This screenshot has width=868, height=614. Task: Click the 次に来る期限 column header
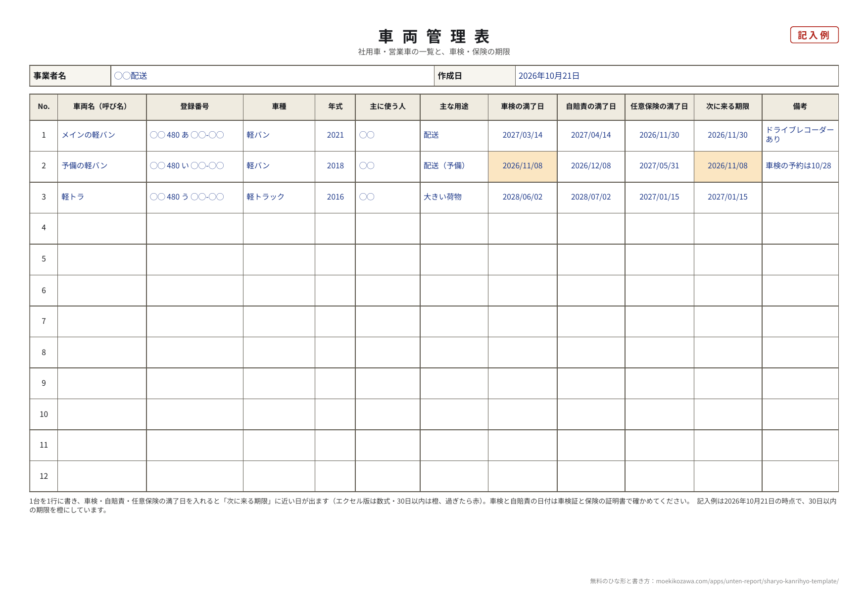727,106
